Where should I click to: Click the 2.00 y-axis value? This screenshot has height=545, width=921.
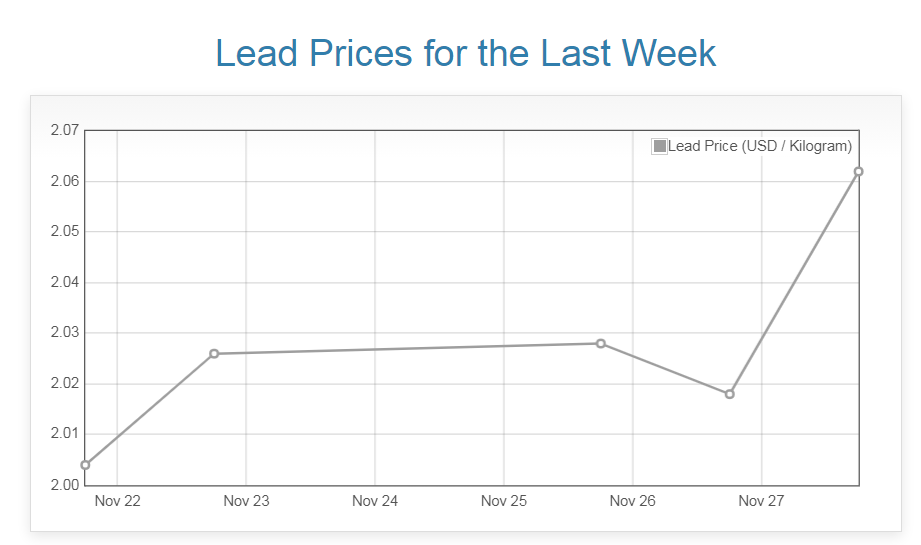pos(64,485)
